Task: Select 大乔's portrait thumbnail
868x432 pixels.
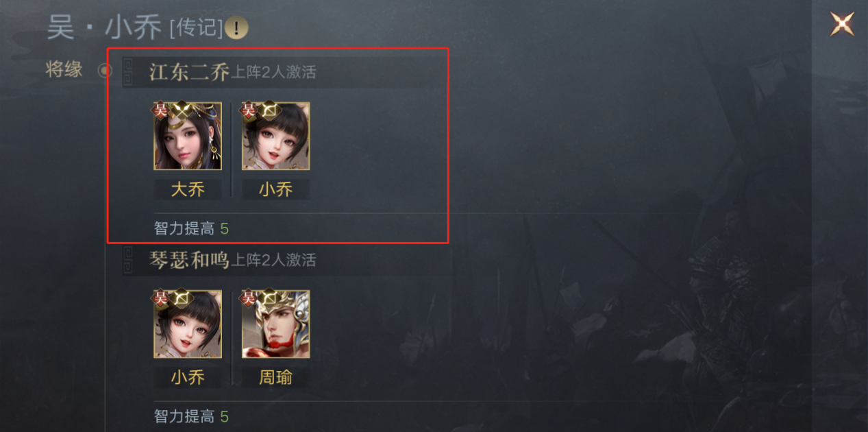Action: [x=188, y=136]
